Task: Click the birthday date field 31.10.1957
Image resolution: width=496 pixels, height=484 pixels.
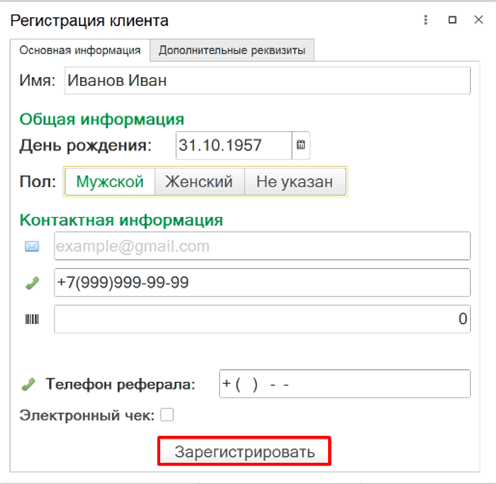Action: (234, 145)
